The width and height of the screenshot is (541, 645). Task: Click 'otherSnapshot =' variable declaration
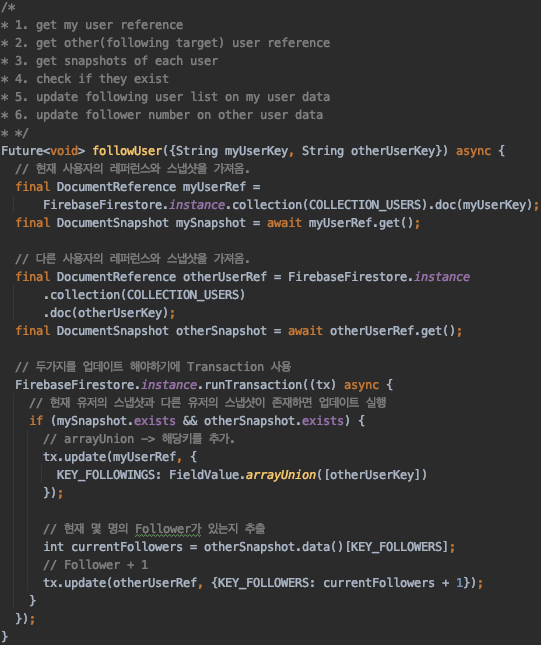[228, 331]
